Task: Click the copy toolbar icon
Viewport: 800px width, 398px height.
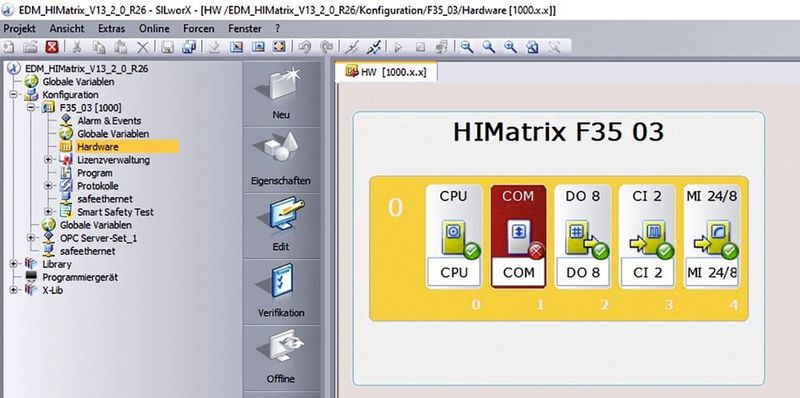Action: [x=98, y=47]
